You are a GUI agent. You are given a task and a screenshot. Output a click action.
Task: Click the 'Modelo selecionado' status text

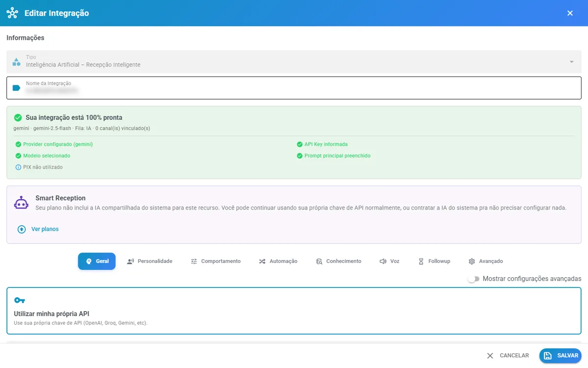[x=47, y=156]
